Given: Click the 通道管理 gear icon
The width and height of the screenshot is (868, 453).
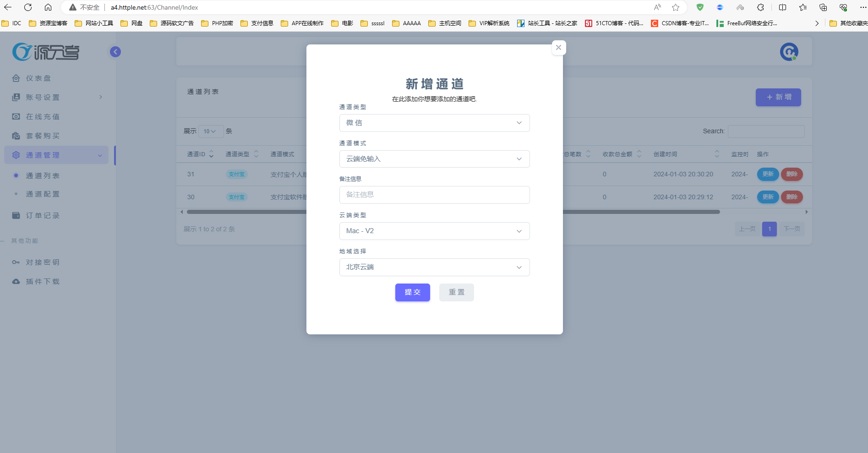Looking at the screenshot, I should click(16, 155).
